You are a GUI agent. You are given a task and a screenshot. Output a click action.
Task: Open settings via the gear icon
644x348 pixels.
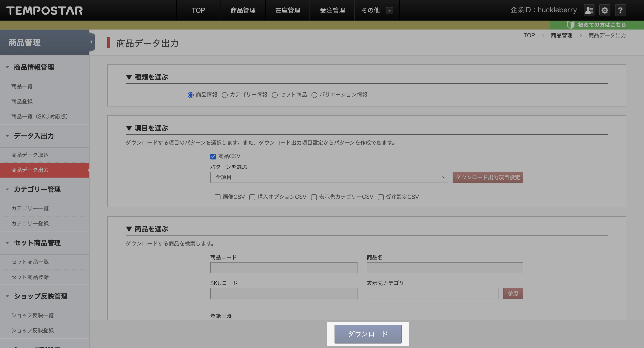click(604, 10)
